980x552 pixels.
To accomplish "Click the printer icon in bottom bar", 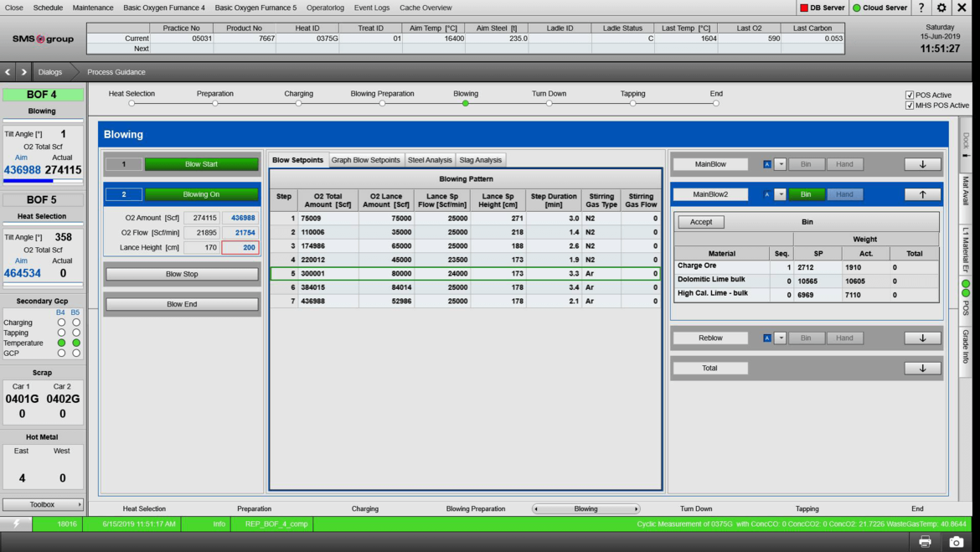I will 925,542.
